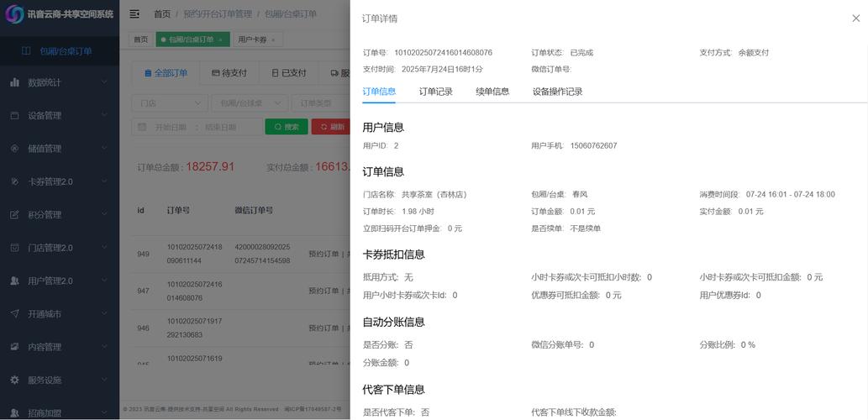Close the 订单详情 drawer with X
868x420 pixels.
click(855, 18)
